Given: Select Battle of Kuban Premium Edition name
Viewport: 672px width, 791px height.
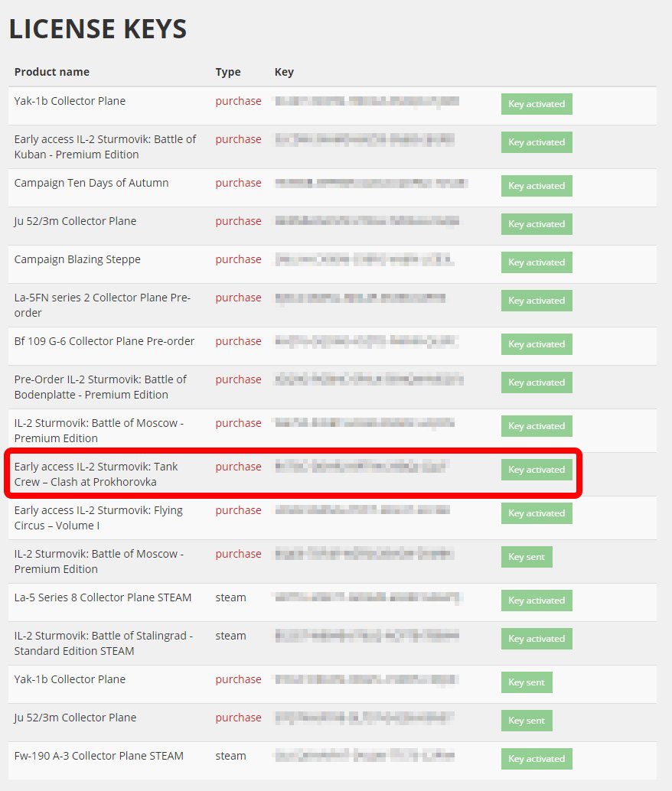Looking at the screenshot, I should click(x=105, y=147).
